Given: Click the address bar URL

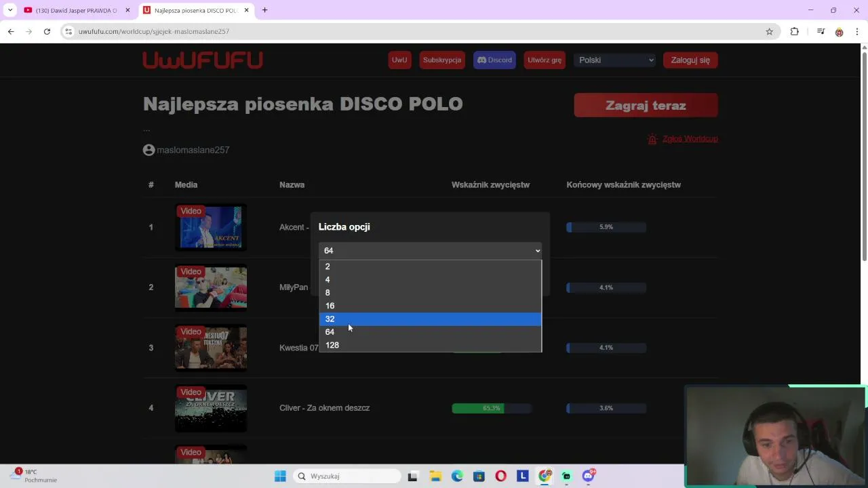Looking at the screenshot, I should click(x=154, y=31).
